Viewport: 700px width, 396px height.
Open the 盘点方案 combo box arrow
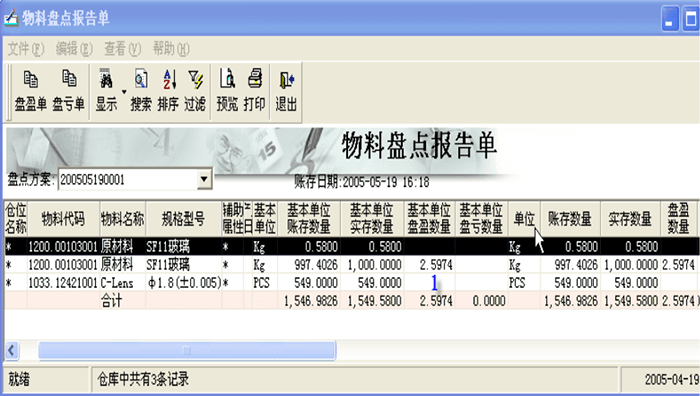[x=204, y=179]
